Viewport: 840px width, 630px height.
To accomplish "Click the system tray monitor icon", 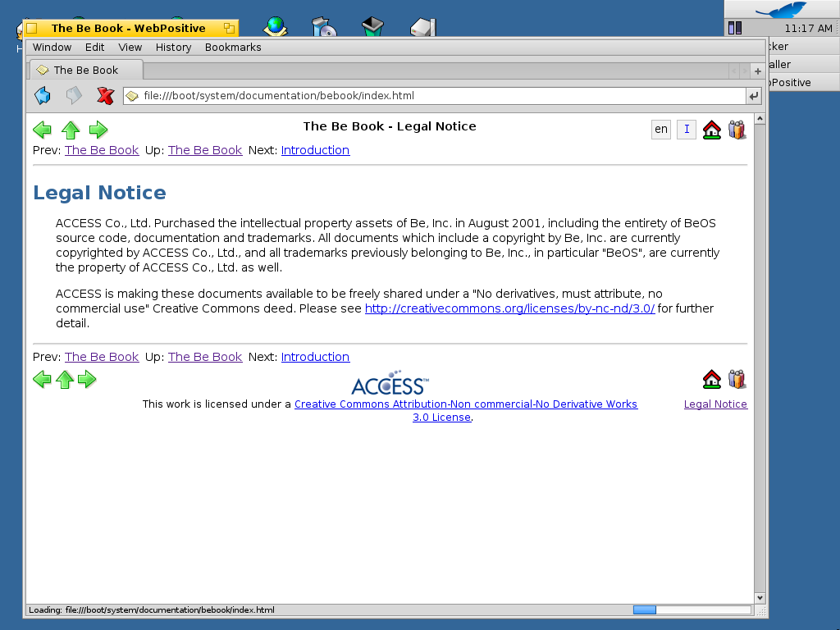I will pyautogui.click(x=735, y=28).
